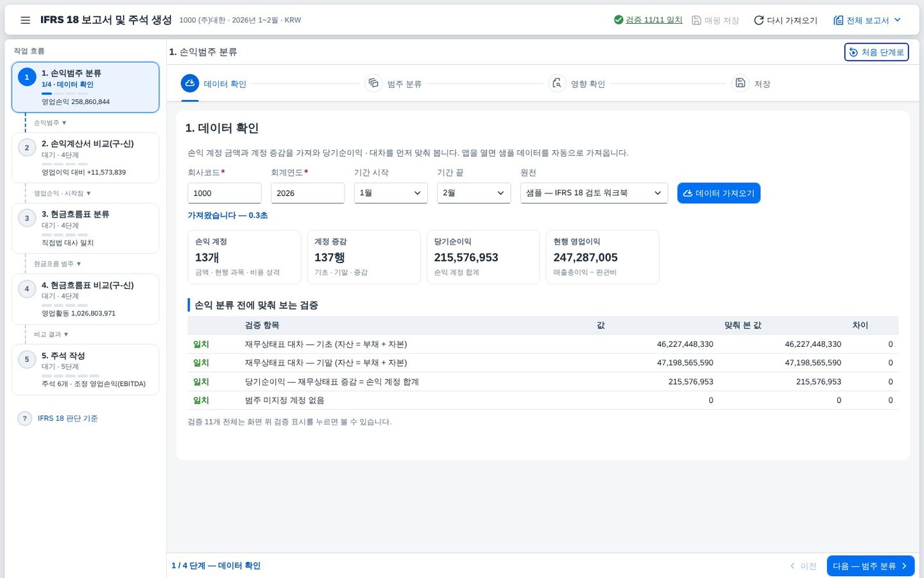924x578 pixels.
Task: Open the 기간 시작 month dropdown
Action: [x=391, y=193]
